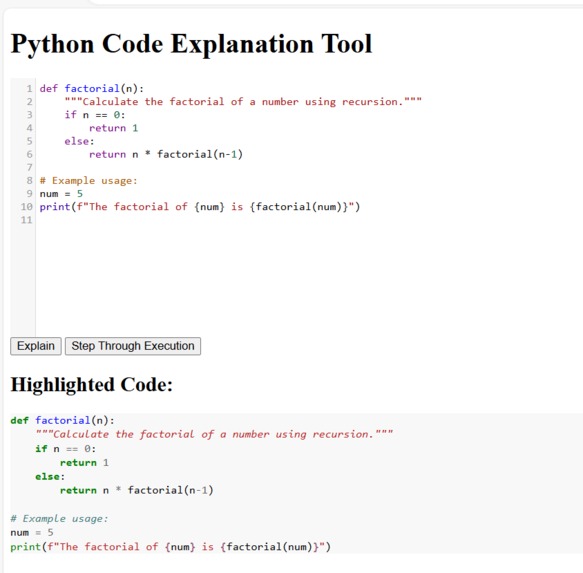Click line number 1 in the gutter
Screen dimensions: 583x573
pyautogui.click(x=29, y=88)
